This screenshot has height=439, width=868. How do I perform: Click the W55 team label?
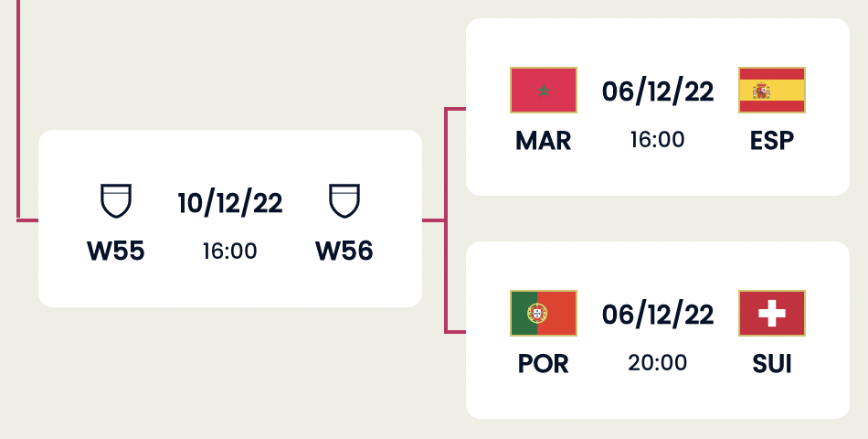[116, 252]
